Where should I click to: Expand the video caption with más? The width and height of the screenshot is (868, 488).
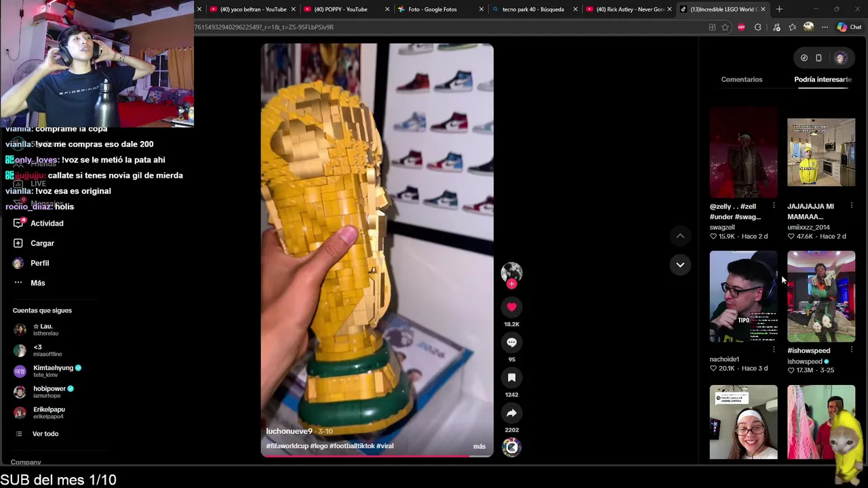[x=479, y=447]
